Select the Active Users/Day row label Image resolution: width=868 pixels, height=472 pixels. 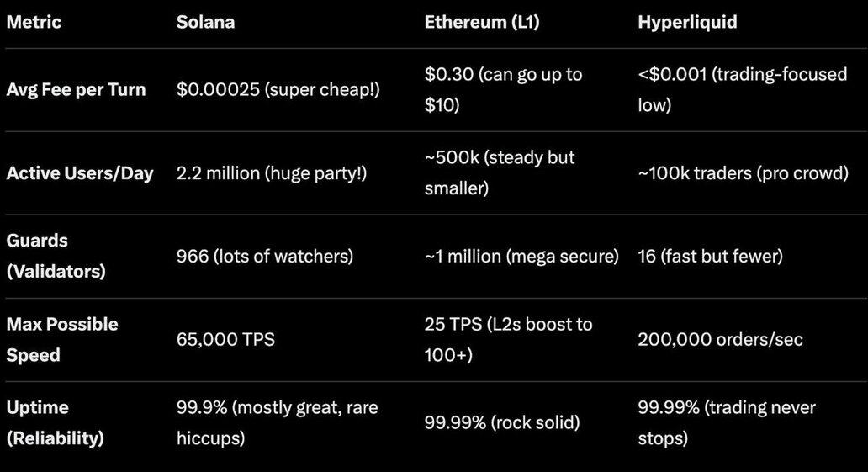80,173
